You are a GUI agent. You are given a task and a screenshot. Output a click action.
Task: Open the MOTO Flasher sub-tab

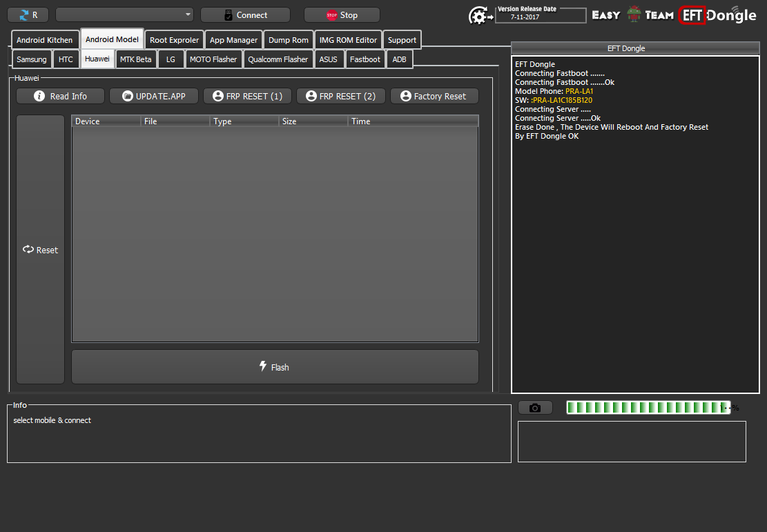(x=213, y=59)
